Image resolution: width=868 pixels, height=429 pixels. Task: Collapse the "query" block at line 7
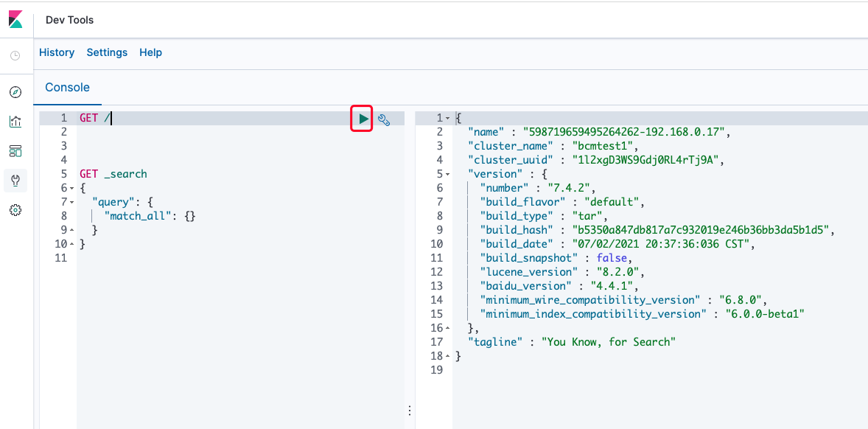[72, 203]
